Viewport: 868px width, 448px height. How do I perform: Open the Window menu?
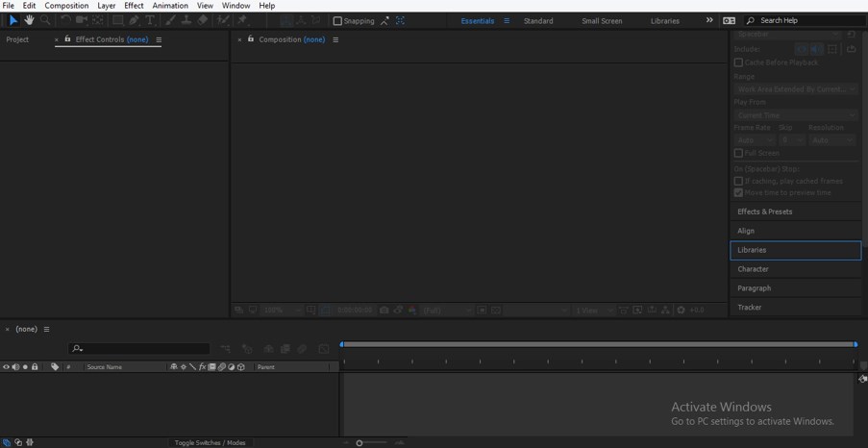click(236, 6)
